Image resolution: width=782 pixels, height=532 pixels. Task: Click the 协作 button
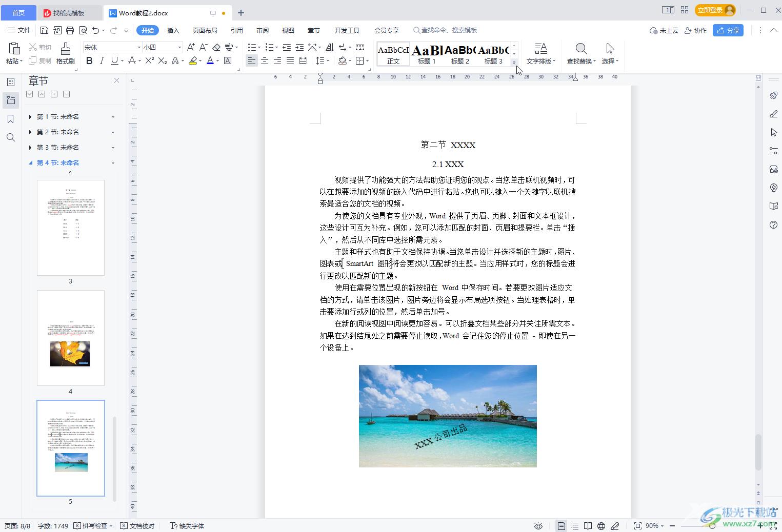pyautogui.click(x=696, y=30)
